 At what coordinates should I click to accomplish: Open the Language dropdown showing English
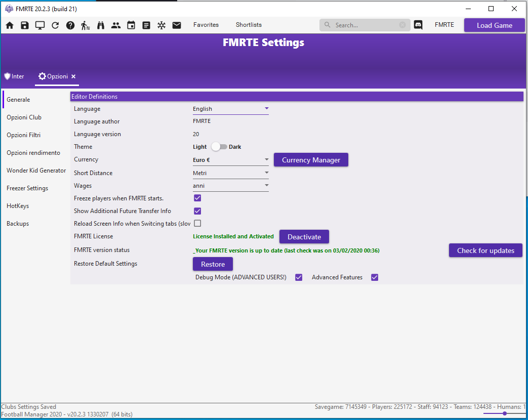click(231, 109)
